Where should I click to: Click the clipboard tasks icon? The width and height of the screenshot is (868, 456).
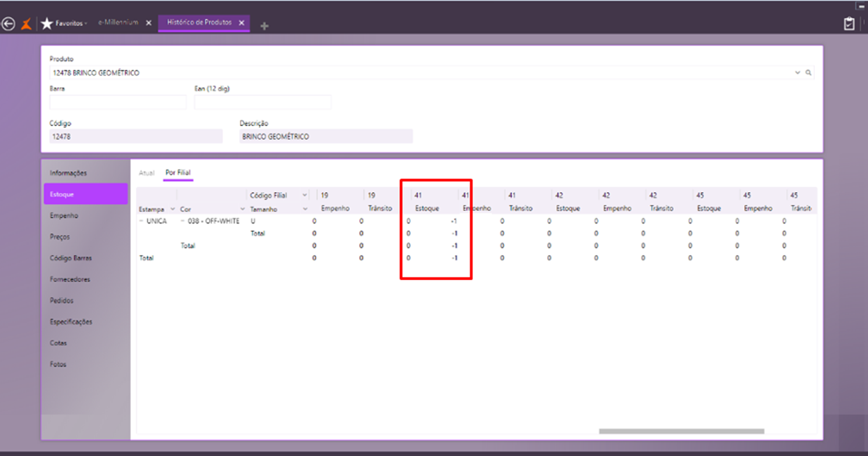(849, 24)
